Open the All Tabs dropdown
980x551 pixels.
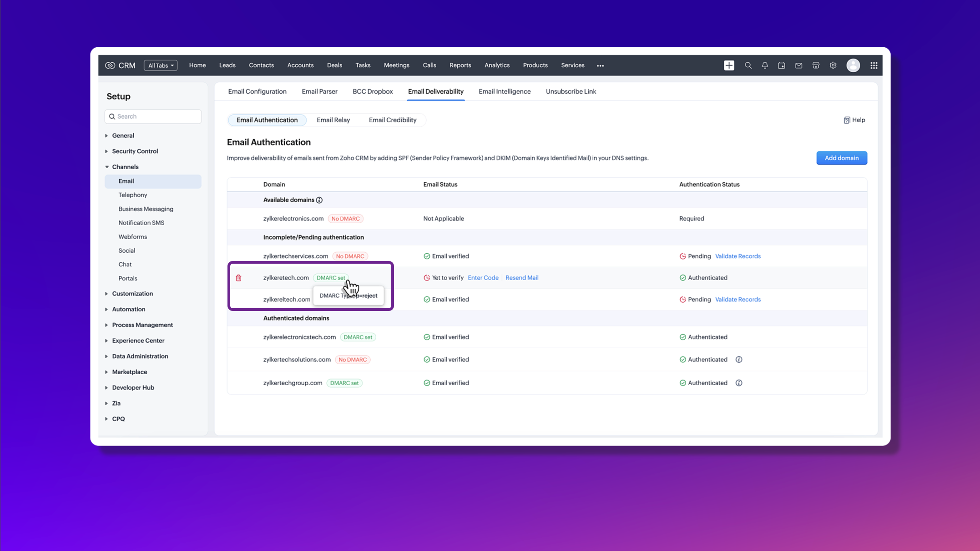click(x=161, y=65)
